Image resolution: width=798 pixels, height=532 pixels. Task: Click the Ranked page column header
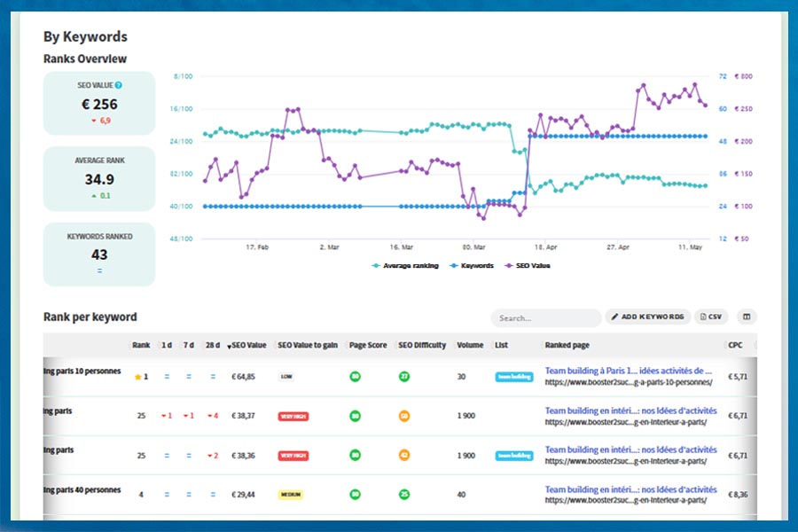click(567, 345)
